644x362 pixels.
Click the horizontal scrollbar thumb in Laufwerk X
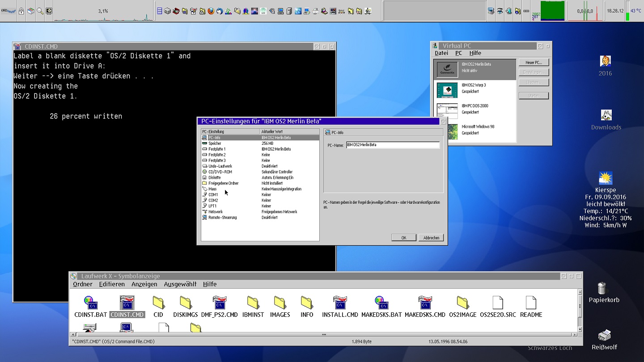(x=324, y=334)
